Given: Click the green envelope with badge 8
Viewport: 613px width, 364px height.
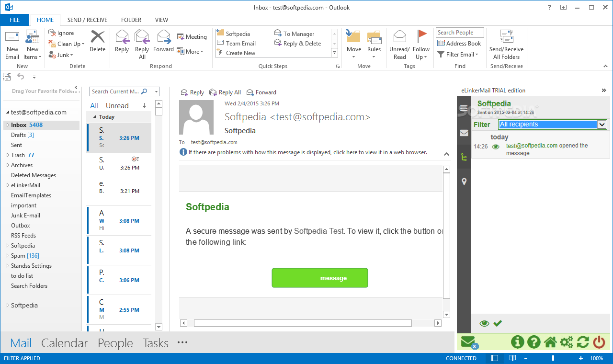Looking at the screenshot, I should click(468, 342).
